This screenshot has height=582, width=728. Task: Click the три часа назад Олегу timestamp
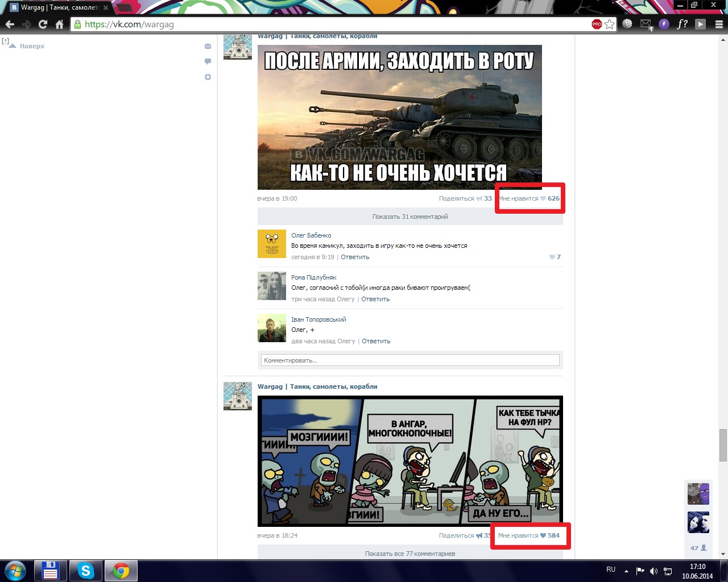(x=323, y=299)
